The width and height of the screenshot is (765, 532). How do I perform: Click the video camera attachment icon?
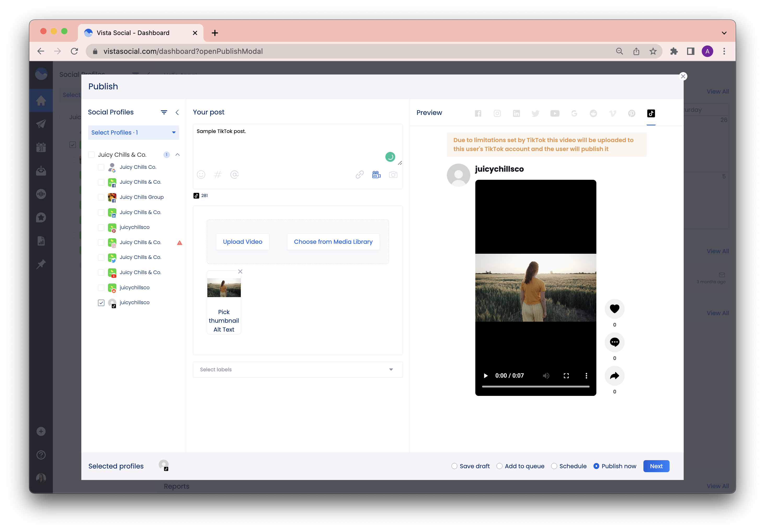pos(376,175)
